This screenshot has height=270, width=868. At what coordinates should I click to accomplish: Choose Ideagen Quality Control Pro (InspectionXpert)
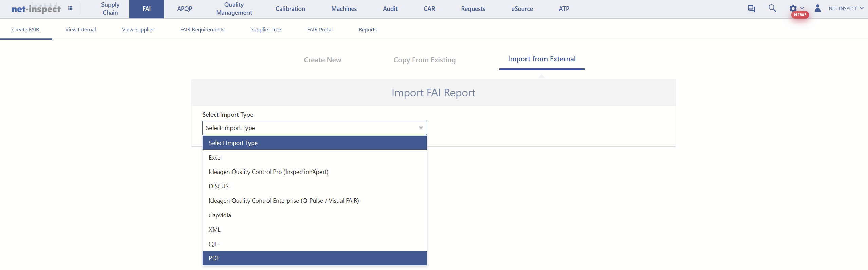(x=315, y=172)
